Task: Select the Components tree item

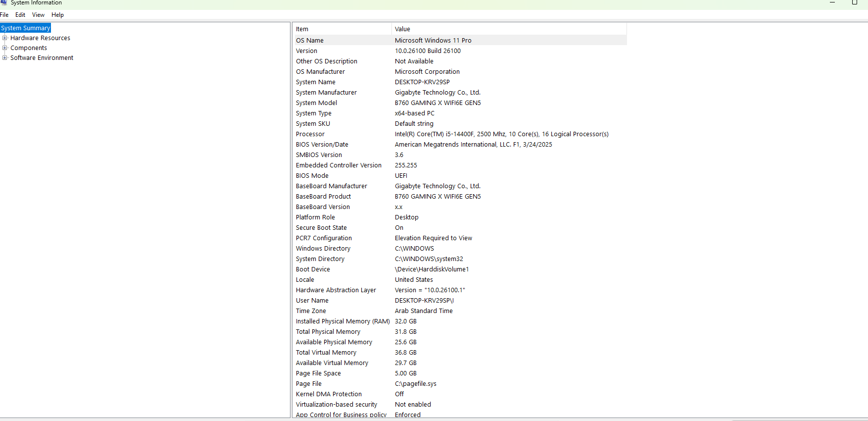Action: click(x=29, y=48)
